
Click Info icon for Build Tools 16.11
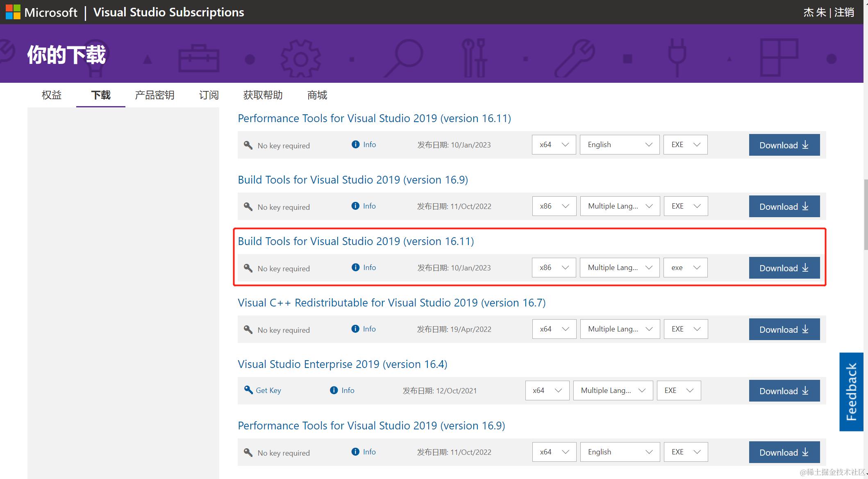pyautogui.click(x=355, y=267)
